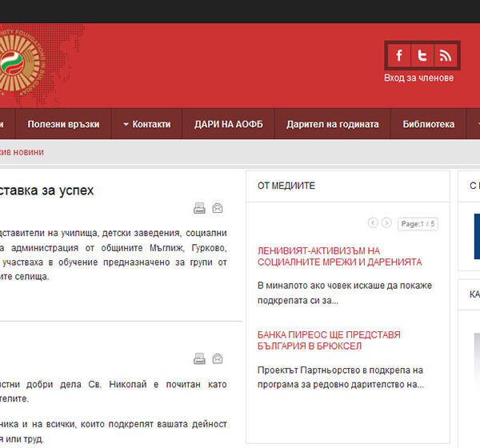Email the second article via envelope icon
This screenshot has height=448, width=480.
[x=218, y=358]
